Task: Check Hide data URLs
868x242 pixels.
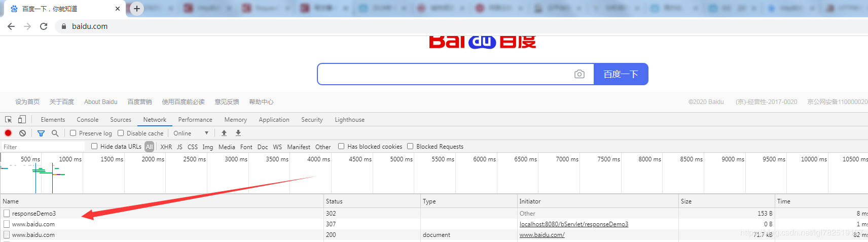Action: click(x=94, y=146)
